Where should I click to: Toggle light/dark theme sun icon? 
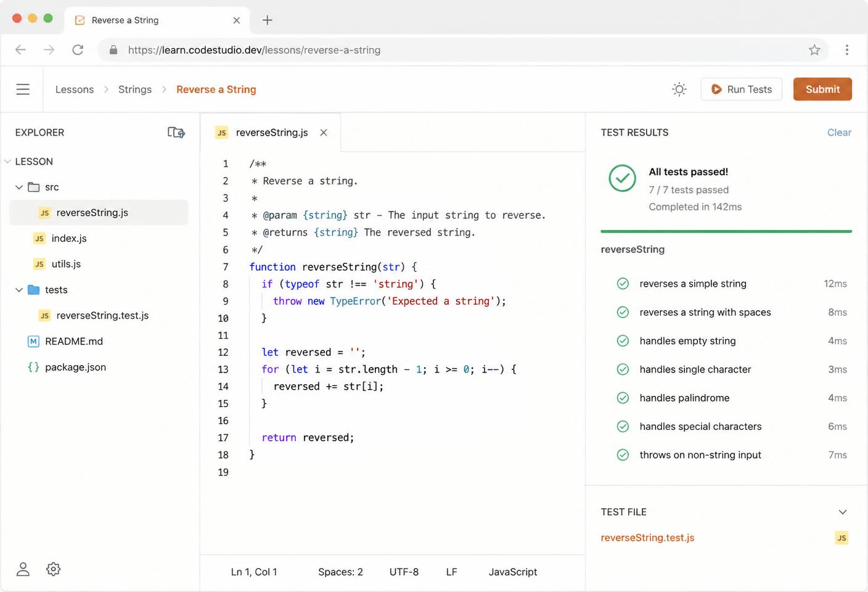point(679,89)
